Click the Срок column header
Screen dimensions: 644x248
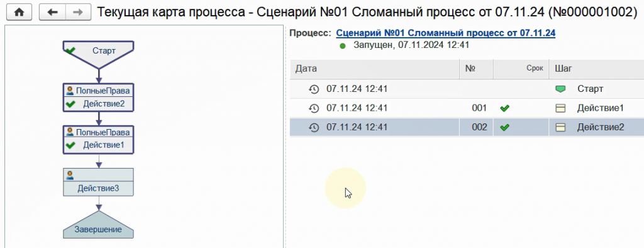[521, 69]
